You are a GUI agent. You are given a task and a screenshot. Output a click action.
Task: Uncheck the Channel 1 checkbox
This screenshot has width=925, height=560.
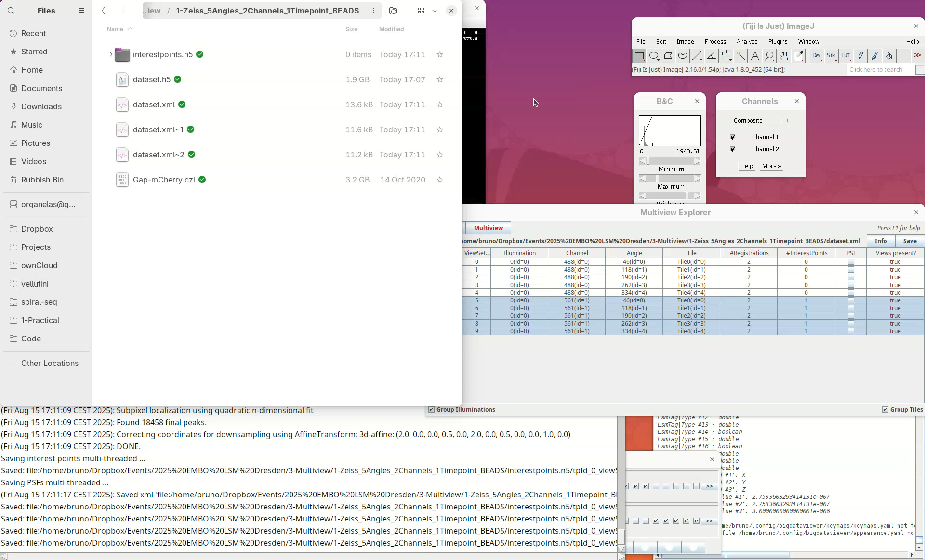coord(733,137)
